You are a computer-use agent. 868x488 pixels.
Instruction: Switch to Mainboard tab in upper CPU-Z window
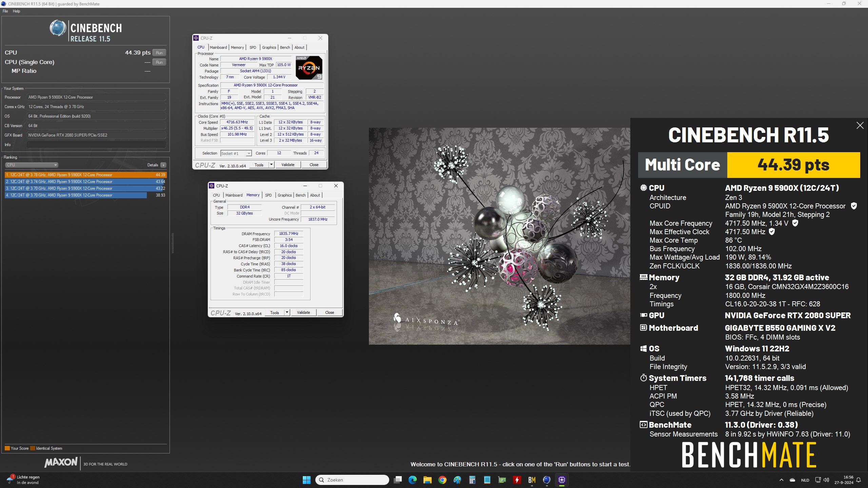[x=218, y=47]
